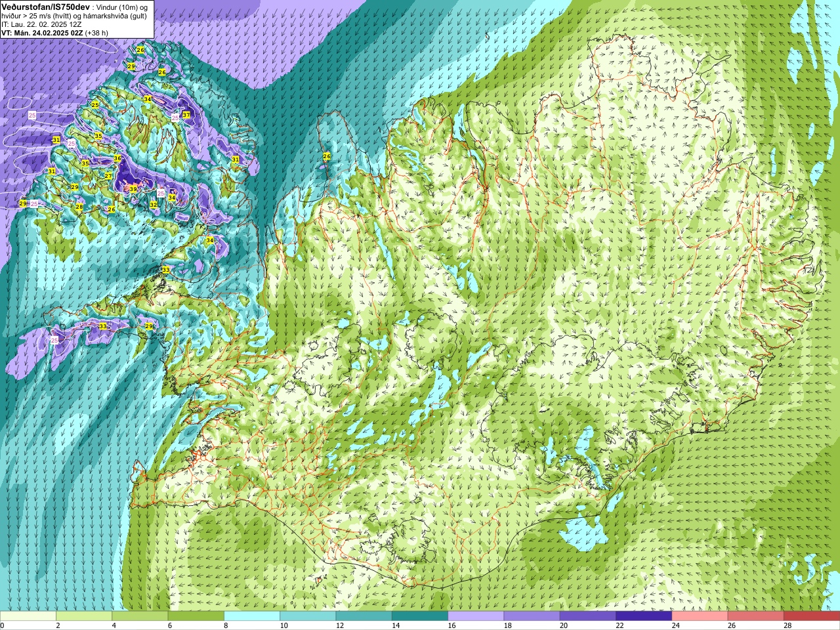Select the legend scale number 6
The image size is (840, 630).
coord(170,625)
